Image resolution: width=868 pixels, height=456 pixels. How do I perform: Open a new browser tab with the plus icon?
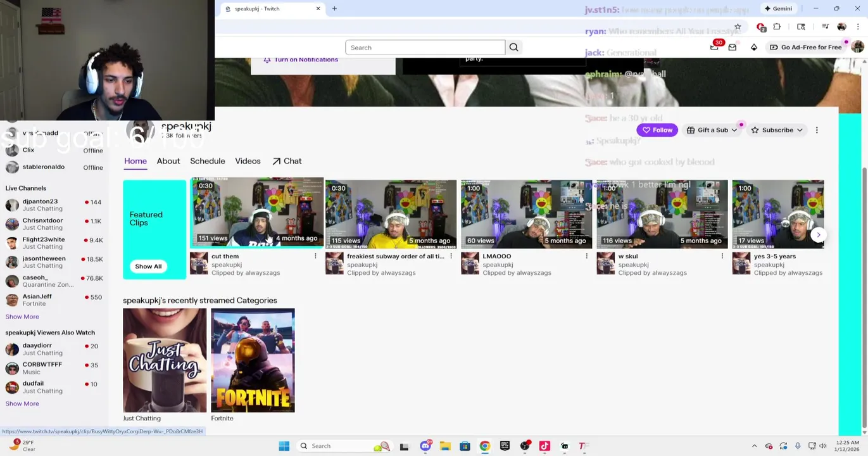(334, 9)
